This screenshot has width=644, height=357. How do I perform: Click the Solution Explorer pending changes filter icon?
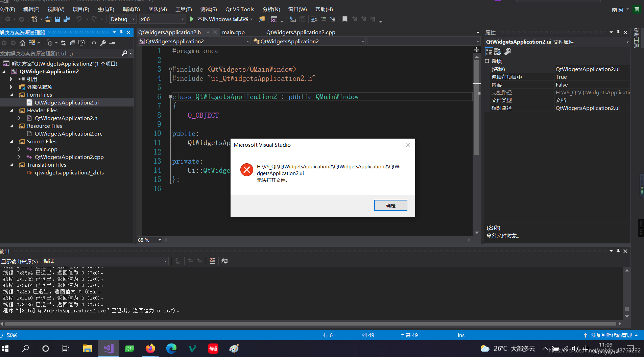click(x=50, y=43)
